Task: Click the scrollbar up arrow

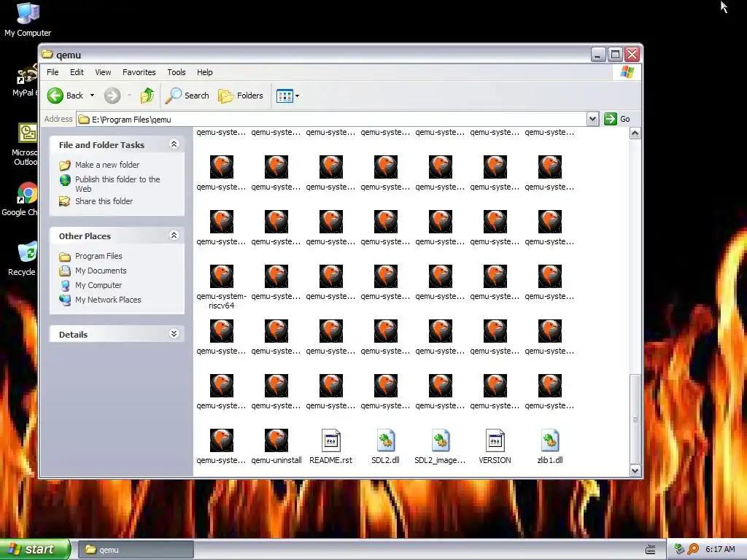Action: click(635, 133)
